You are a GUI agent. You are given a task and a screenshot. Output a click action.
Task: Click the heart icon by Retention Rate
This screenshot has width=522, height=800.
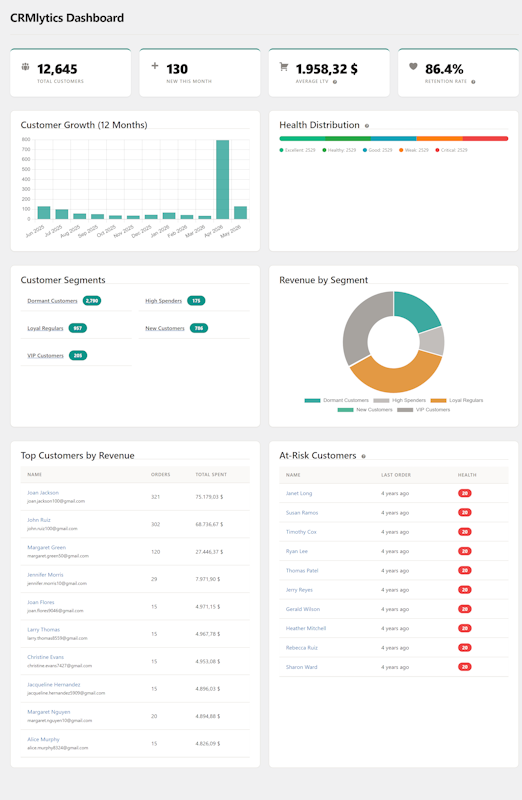(413, 66)
